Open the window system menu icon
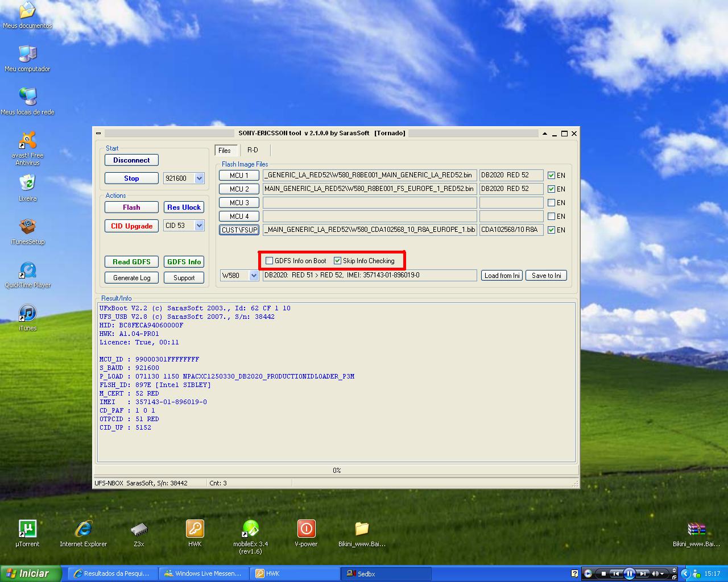This screenshot has height=582, width=728. (98, 134)
